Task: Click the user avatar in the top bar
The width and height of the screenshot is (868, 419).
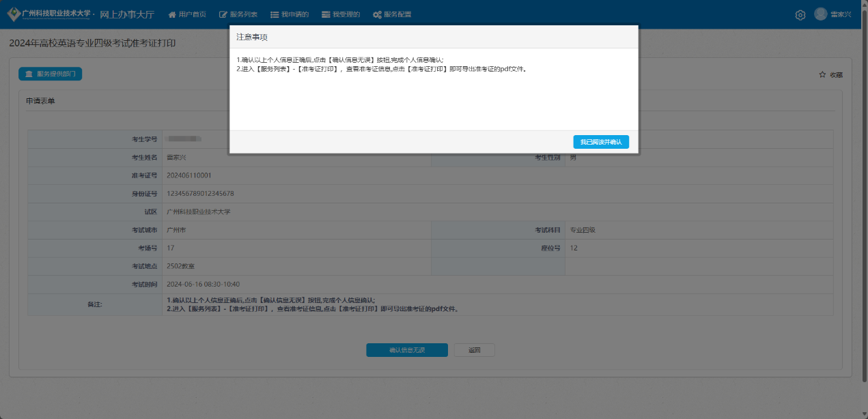Action: [820, 13]
